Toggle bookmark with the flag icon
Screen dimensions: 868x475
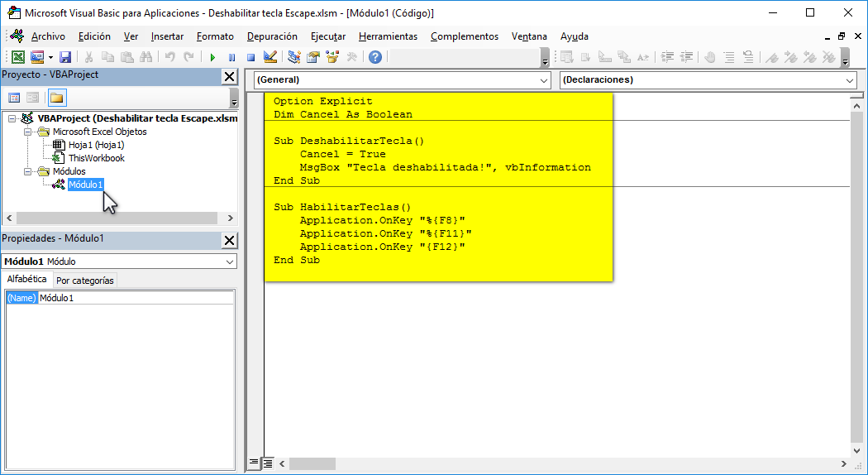click(772, 57)
